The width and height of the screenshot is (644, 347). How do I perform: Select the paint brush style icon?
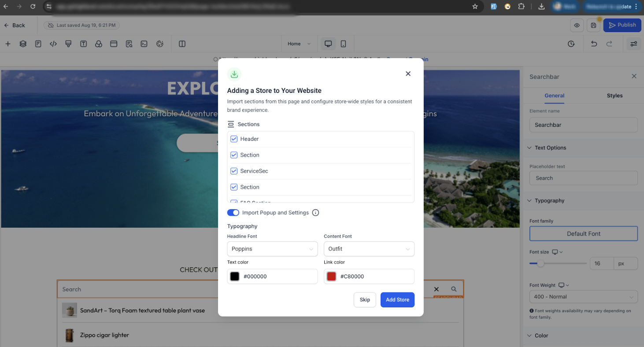coord(68,44)
